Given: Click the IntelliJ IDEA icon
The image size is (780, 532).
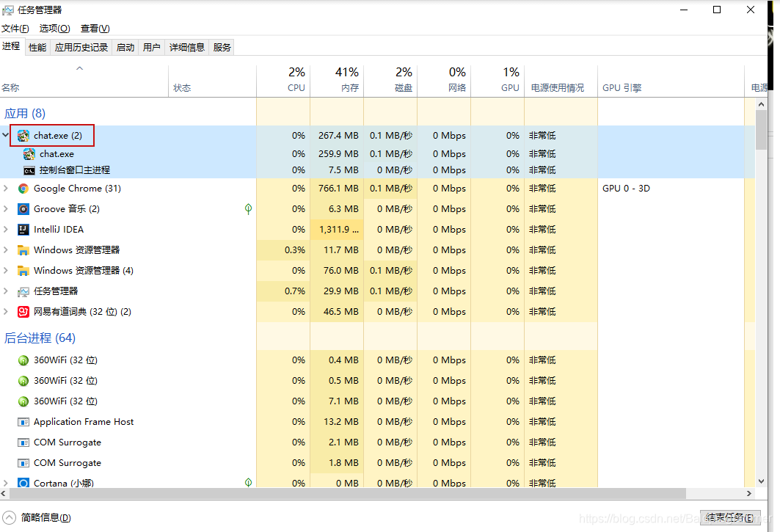Looking at the screenshot, I should [x=23, y=230].
